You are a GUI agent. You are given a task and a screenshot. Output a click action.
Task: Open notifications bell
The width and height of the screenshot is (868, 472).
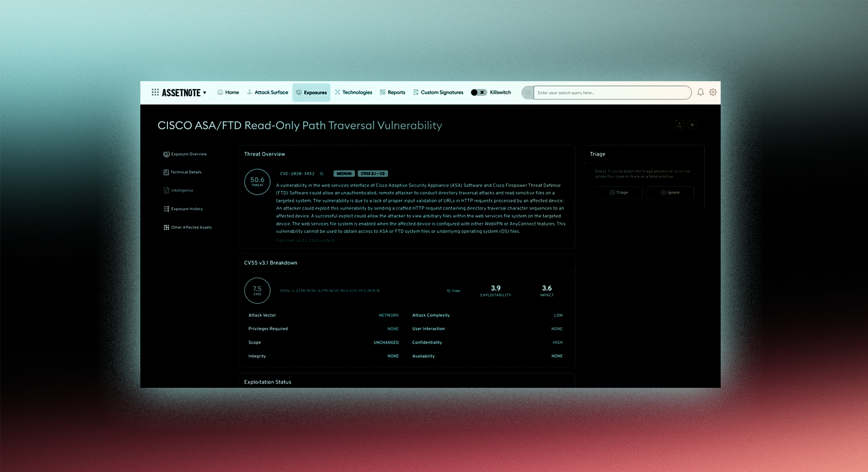coord(701,92)
